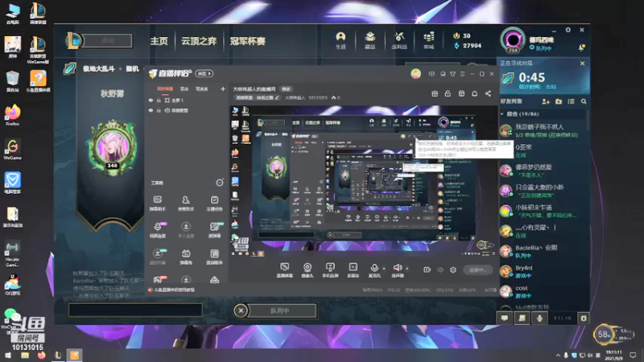Image resolution: width=644 pixels, height=362 pixels.
Task: Open the 冠军杯赛 tab
Action: pyautogui.click(x=247, y=41)
